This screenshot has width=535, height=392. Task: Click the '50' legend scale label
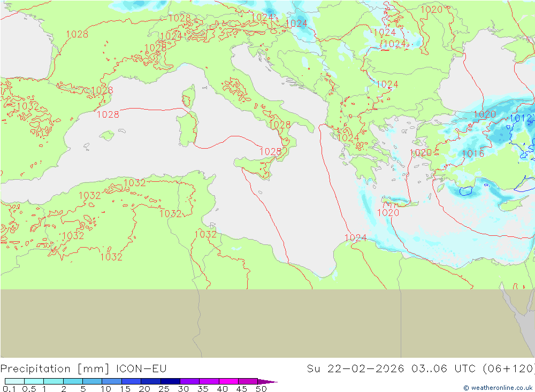[261, 389]
